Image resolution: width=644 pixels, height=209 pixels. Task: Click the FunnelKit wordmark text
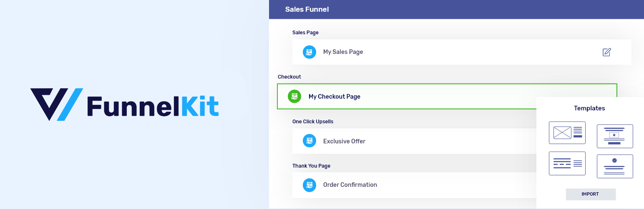[153, 105]
